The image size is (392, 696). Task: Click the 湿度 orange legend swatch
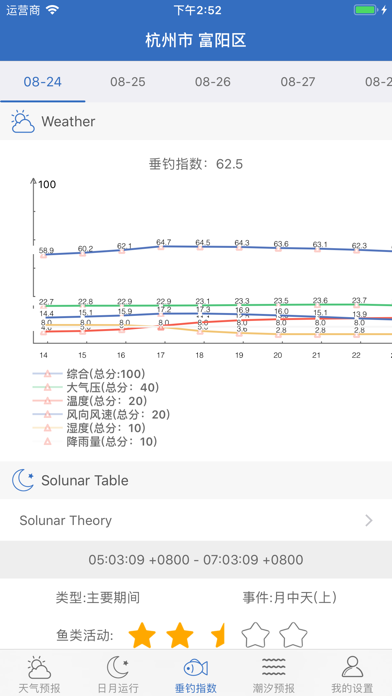pos(48,428)
